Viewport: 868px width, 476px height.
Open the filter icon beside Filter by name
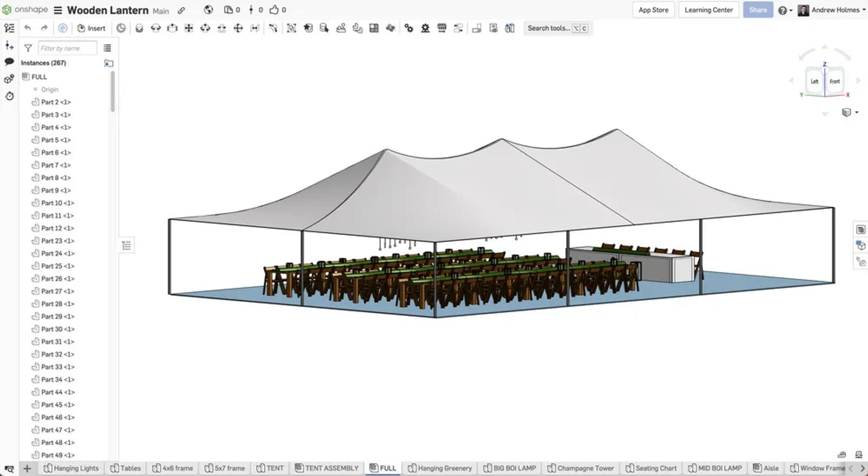click(28, 48)
